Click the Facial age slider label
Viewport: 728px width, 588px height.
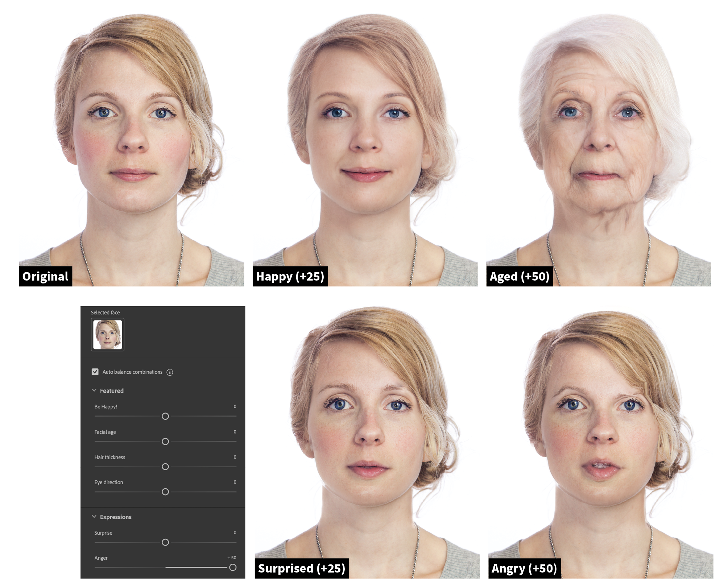[105, 432]
